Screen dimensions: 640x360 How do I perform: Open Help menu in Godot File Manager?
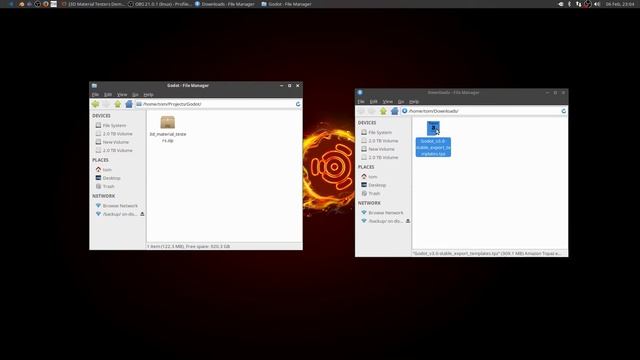[x=148, y=95]
